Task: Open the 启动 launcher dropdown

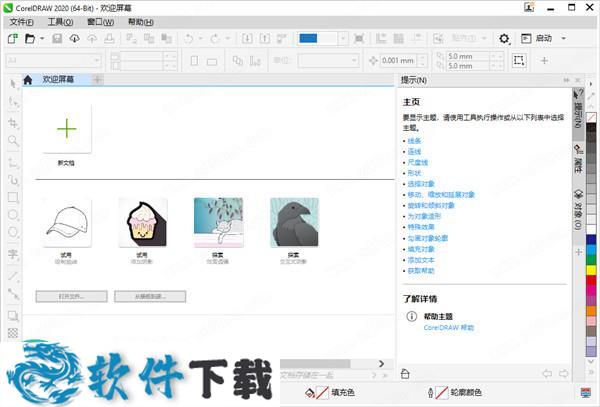Action: click(x=563, y=39)
